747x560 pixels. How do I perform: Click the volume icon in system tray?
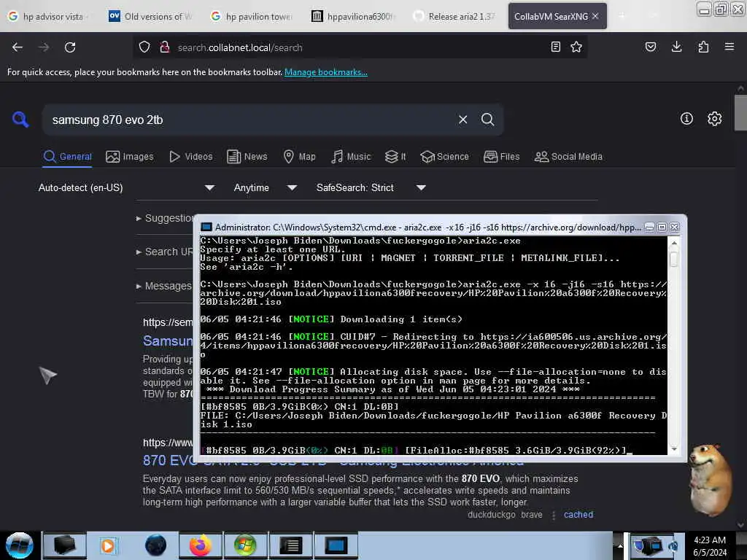(673, 546)
